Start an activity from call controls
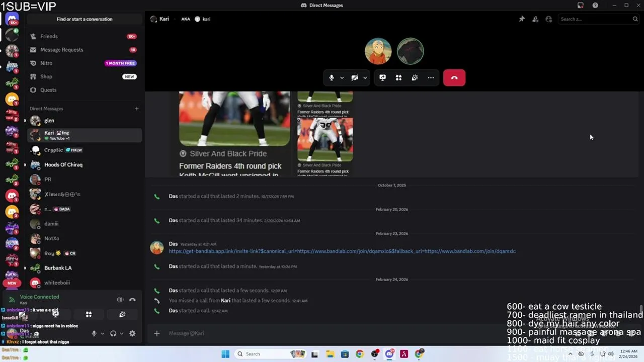The width and height of the screenshot is (644, 362). point(398,77)
